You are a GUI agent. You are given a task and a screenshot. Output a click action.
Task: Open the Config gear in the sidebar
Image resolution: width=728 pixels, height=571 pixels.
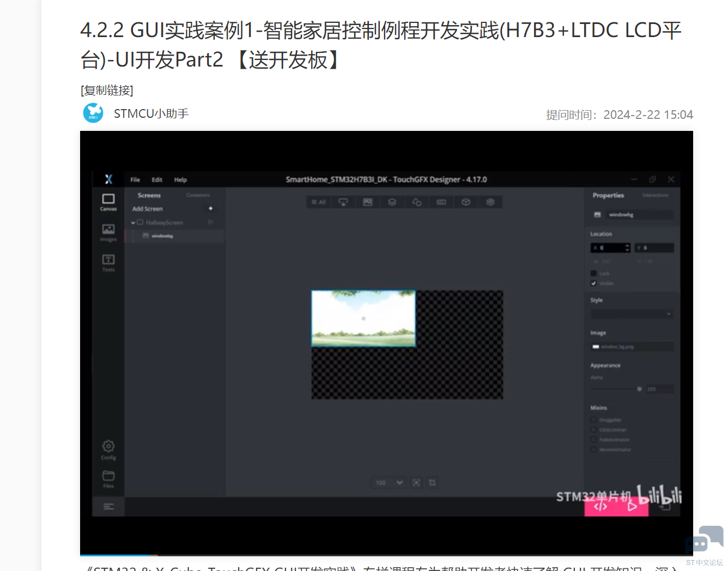108,450
